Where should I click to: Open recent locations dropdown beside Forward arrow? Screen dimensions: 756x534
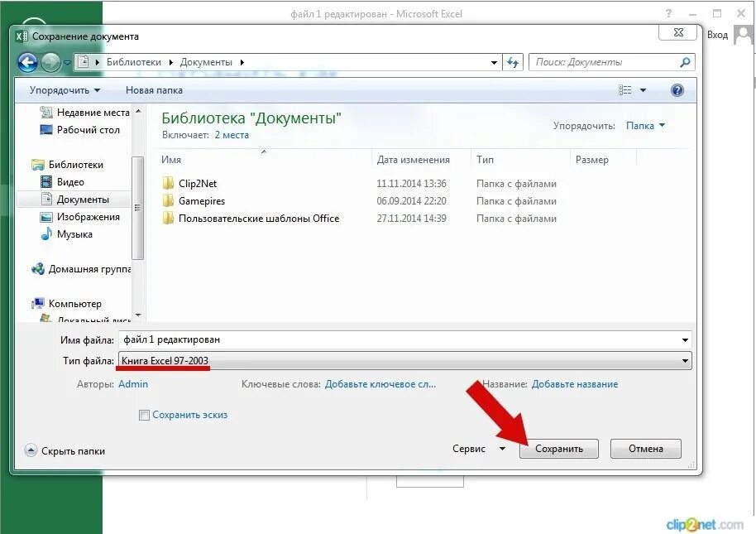click(x=67, y=63)
